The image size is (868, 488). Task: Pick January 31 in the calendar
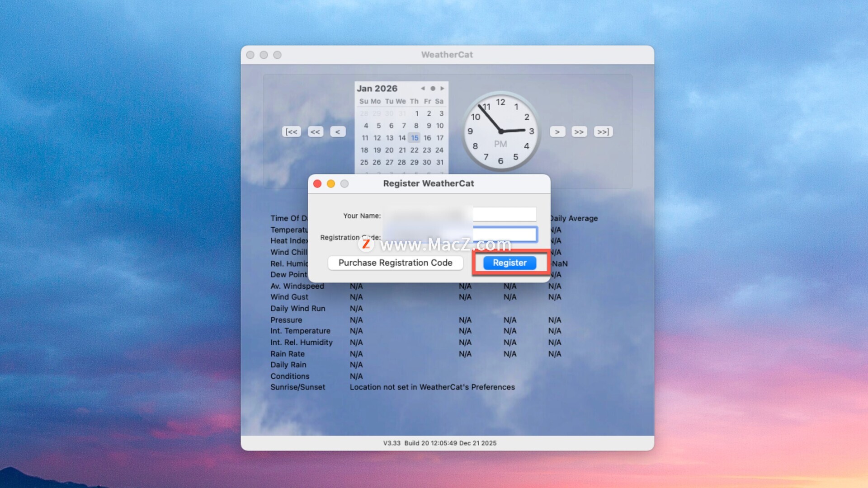point(439,162)
